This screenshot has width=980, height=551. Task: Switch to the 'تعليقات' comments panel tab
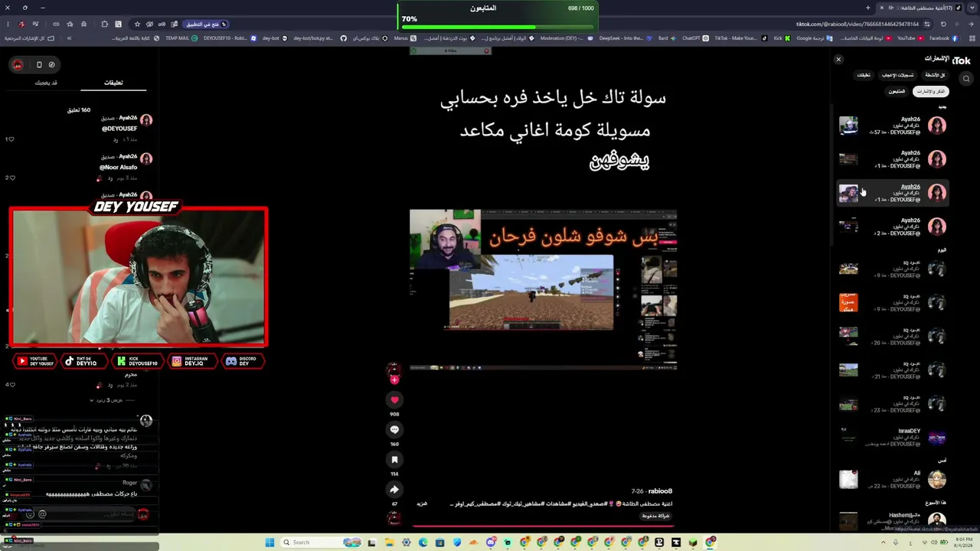(113, 83)
